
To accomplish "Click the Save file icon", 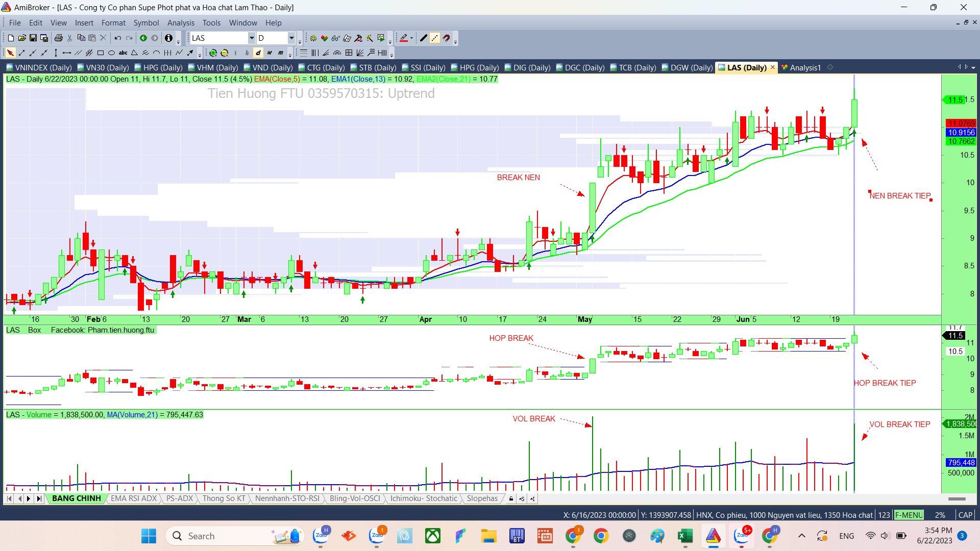I will (x=33, y=38).
